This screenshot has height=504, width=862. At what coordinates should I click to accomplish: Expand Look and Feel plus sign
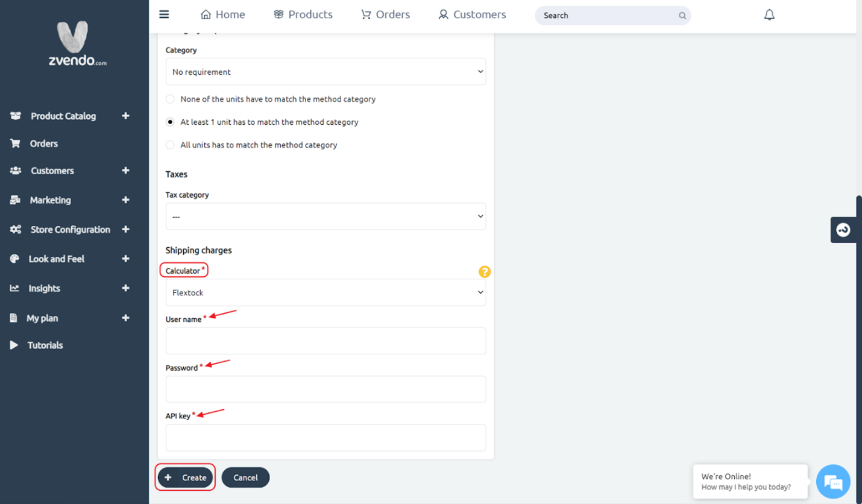[x=125, y=259]
